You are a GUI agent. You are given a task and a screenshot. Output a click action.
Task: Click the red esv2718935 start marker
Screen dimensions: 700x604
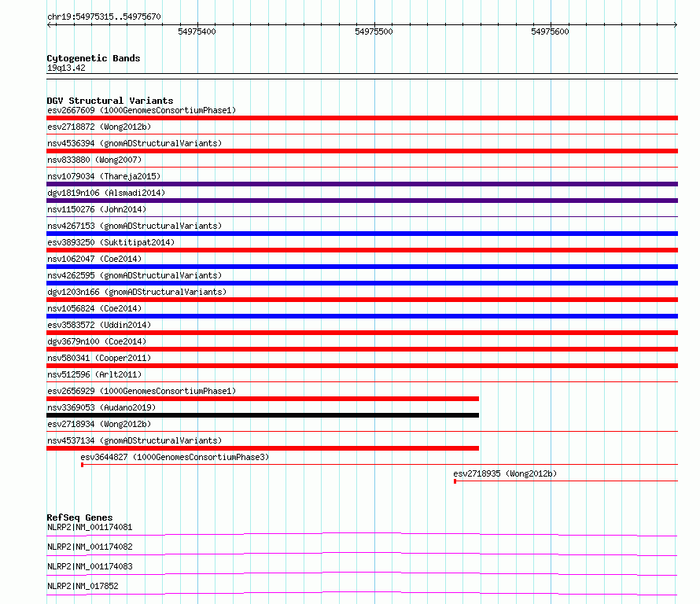pyautogui.click(x=455, y=481)
